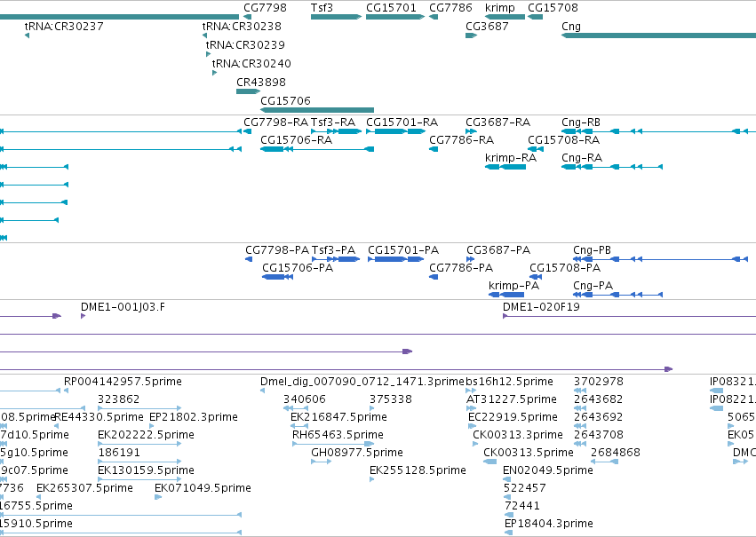Click EST EK071049.5prime
756x537 pixels.
(203, 488)
